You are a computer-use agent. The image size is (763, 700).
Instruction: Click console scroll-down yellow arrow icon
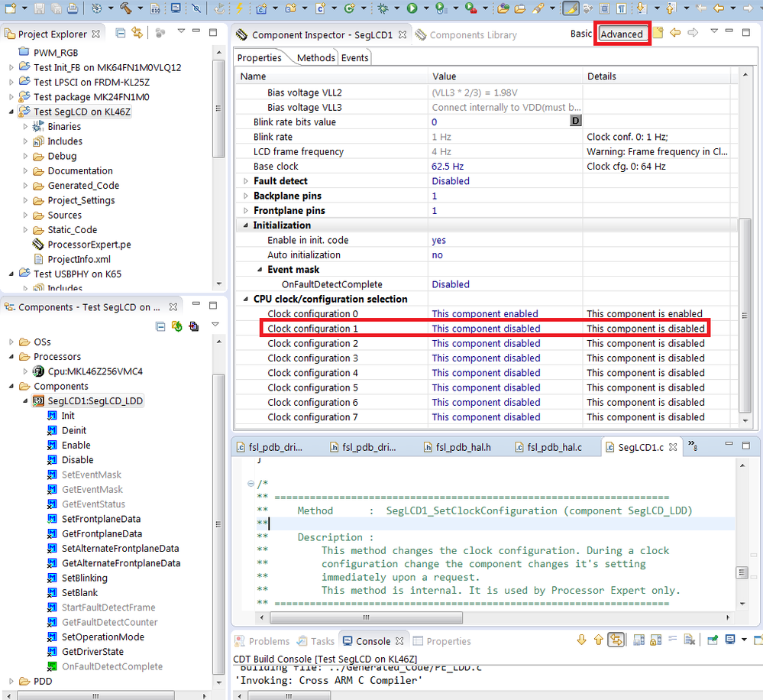point(581,640)
